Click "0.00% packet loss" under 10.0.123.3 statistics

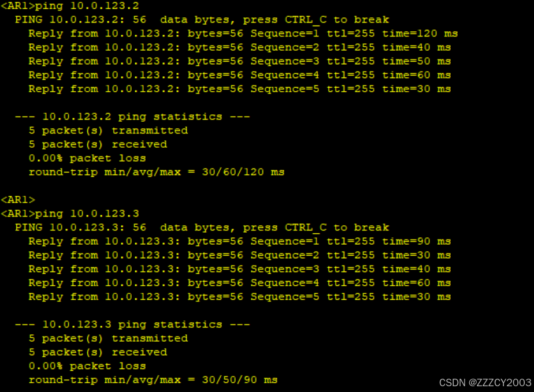coord(87,366)
